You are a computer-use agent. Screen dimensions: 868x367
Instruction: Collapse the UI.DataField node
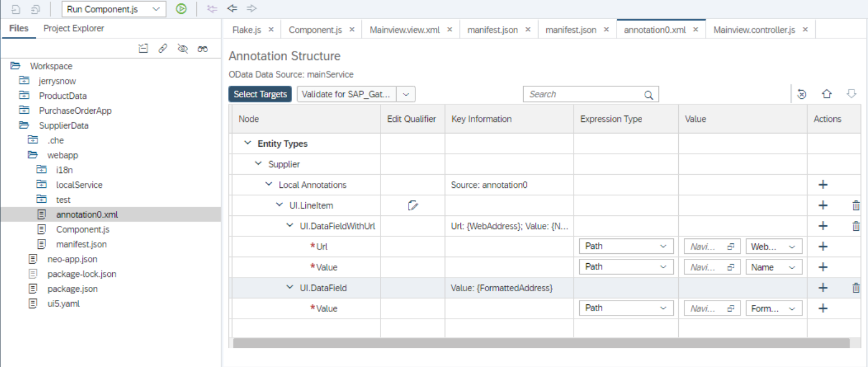tap(289, 287)
